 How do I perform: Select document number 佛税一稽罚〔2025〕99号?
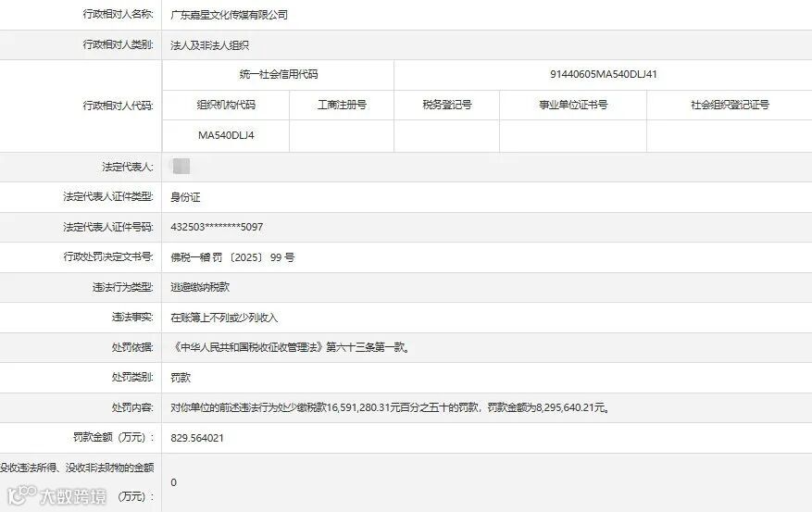232,257
